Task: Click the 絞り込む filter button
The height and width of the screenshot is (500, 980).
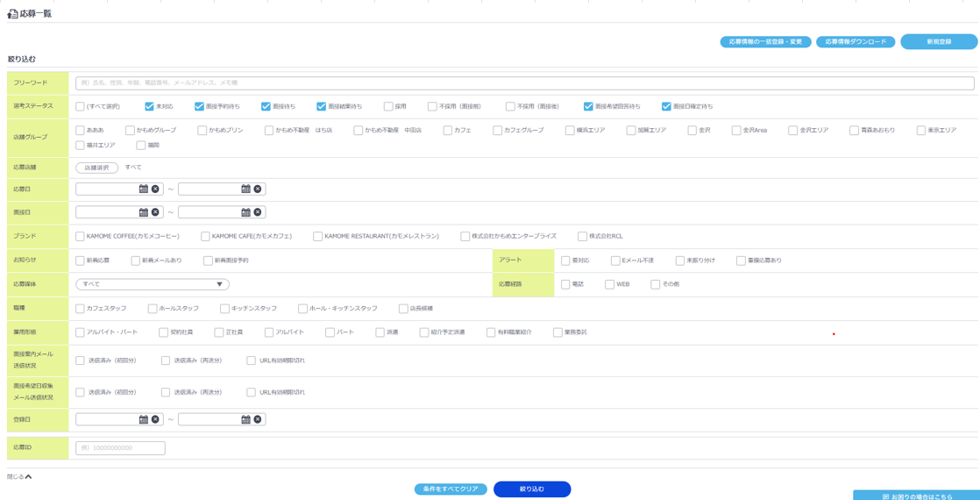Action: click(x=532, y=489)
